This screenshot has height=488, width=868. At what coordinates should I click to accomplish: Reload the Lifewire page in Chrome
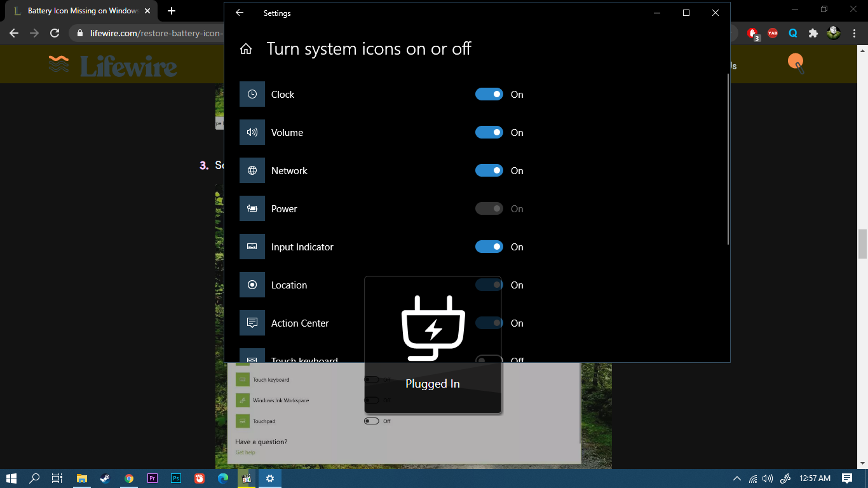55,33
